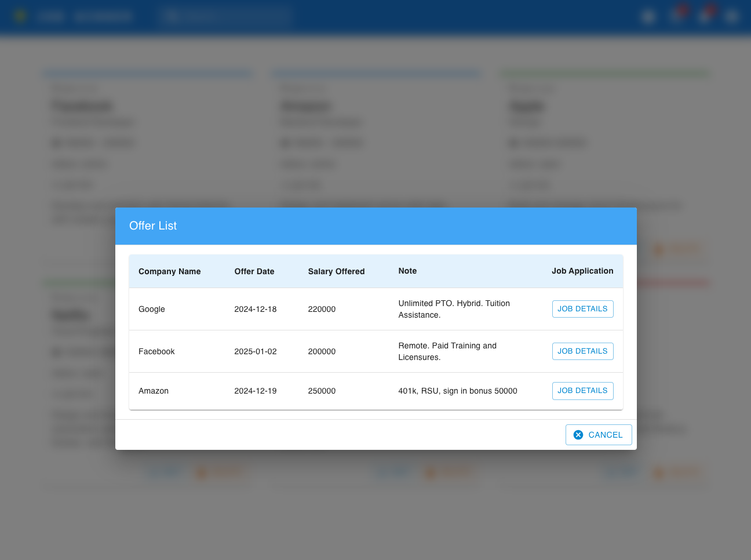Click the salary value 220000

pyautogui.click(x=322, y=309)
